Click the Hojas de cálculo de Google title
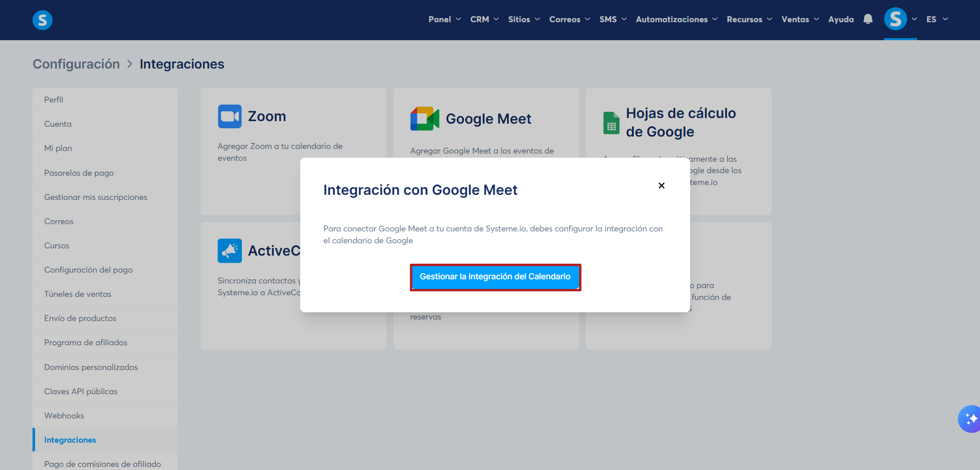Screen dimensions: 980x470 tap(681, 123)
